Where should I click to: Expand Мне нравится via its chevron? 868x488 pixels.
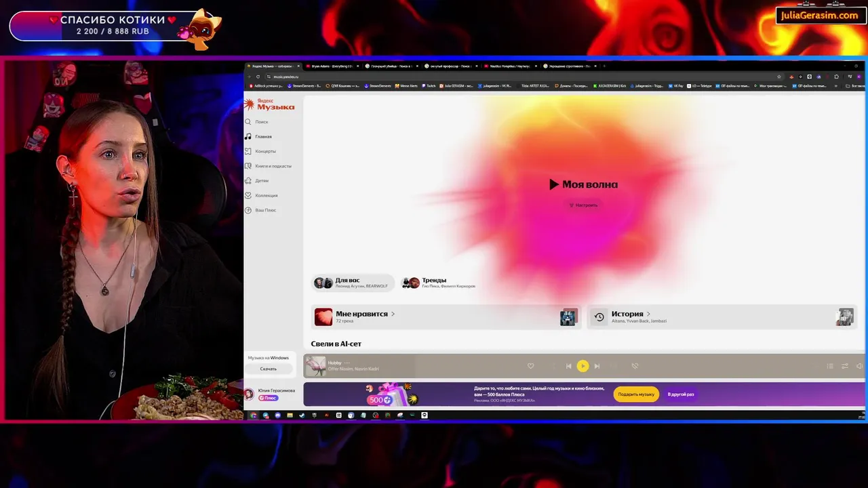coord(393,314)
